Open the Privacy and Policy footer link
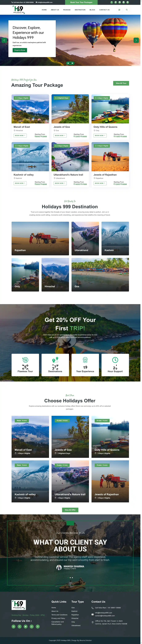This screenshot has height=644, width=142. pos(58,618)
